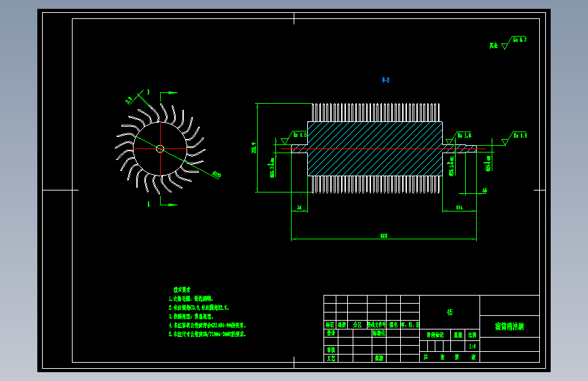Click the 重量 header in title block

click(x=458, y=335)
